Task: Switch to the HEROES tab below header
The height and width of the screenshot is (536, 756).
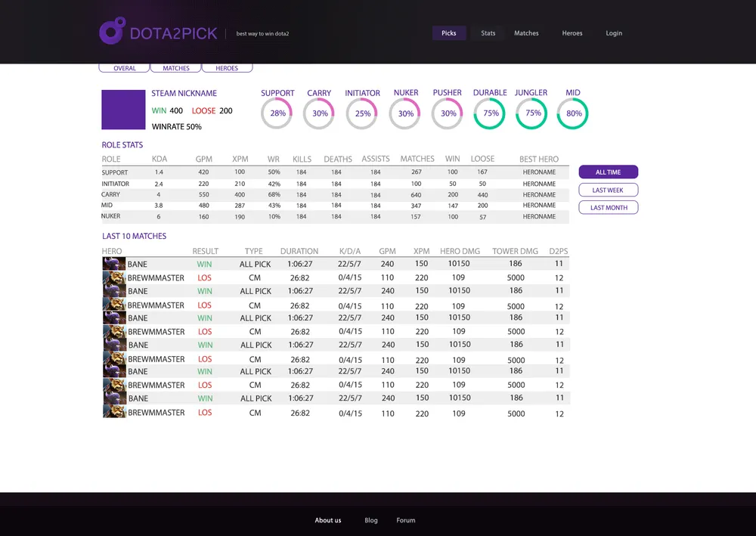Action: point(227,68)
